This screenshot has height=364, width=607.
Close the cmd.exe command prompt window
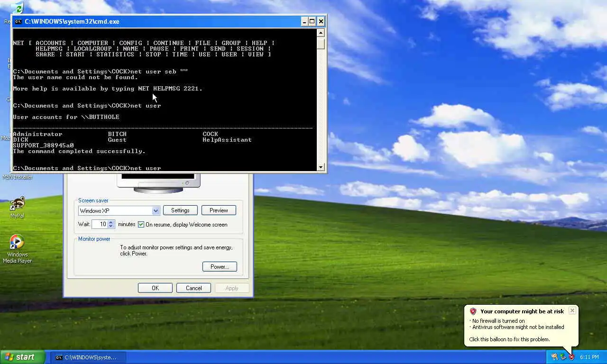coord(321,21)
